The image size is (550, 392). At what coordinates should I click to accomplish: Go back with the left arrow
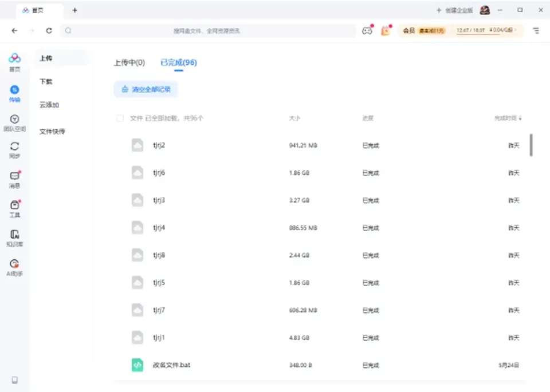coord(14,31)
